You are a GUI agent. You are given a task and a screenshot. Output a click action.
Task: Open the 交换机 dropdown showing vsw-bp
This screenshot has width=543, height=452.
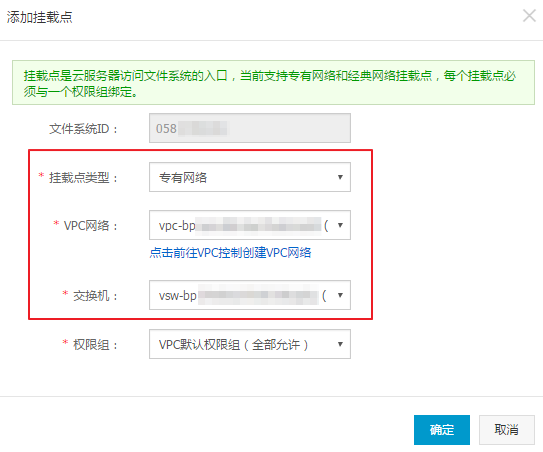coord(250,295)
